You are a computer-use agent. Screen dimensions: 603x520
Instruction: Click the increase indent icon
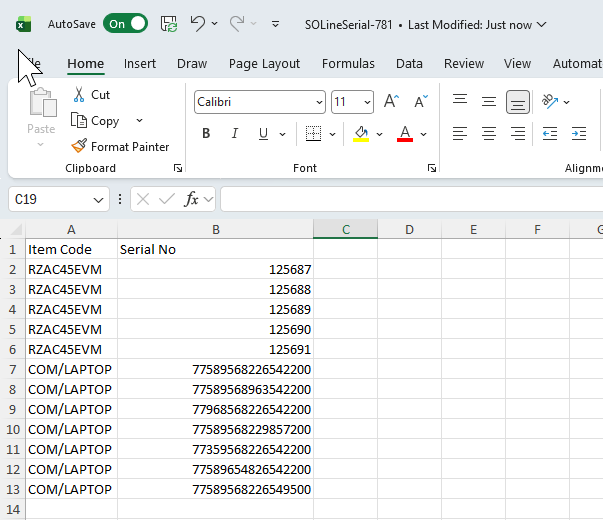(x=578, y=134)
